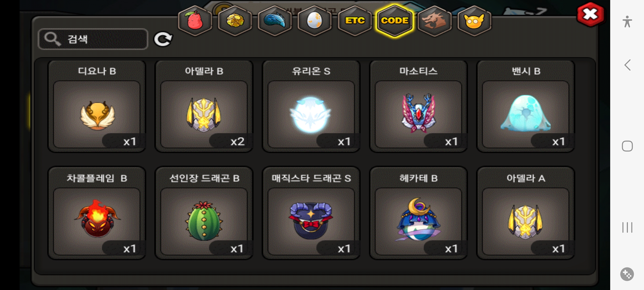Screen dimensions: 644x290
Task: Select the CODE category tab
Action: coord(395,21)
